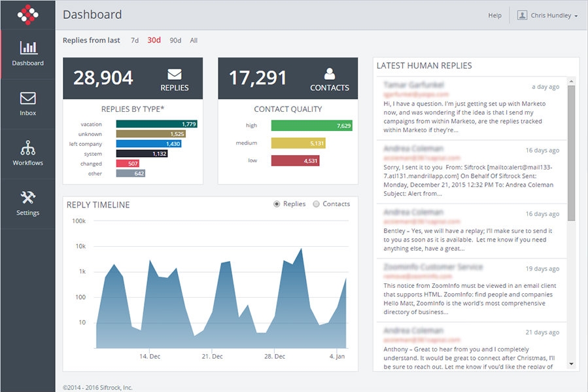Image resolution: width=588 pixels, height=392 pixels.
Task: Click the replies list scroll down arrow
Action: tap(571, 364)
